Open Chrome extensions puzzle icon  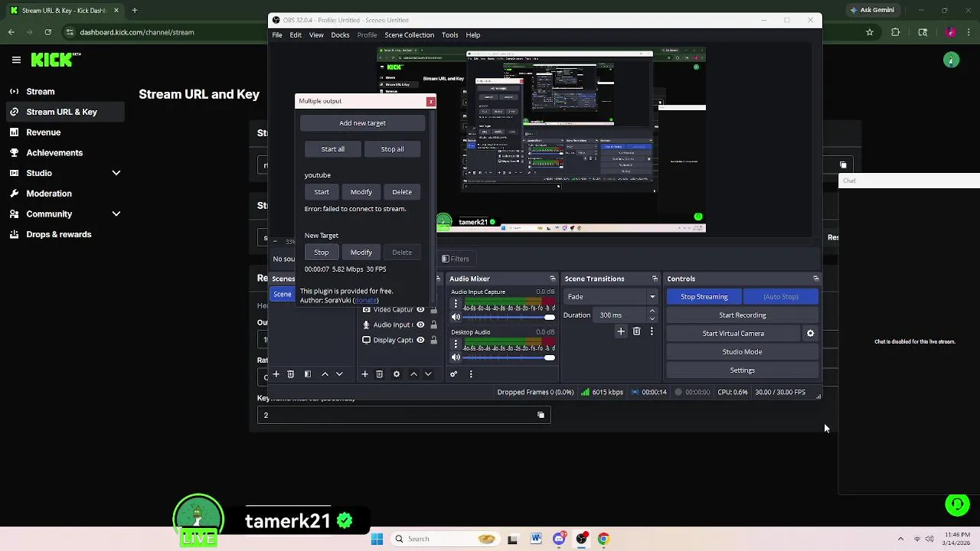point(896,32)
